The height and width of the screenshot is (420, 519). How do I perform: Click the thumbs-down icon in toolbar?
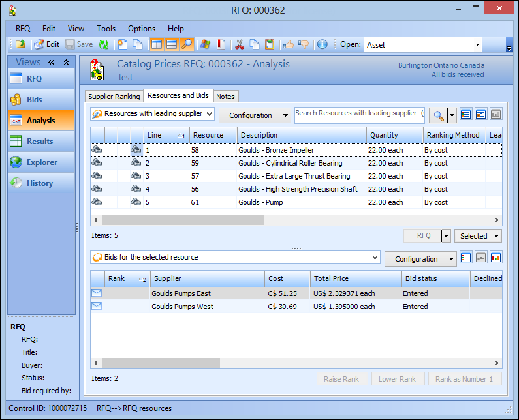[x=303, y=44]
